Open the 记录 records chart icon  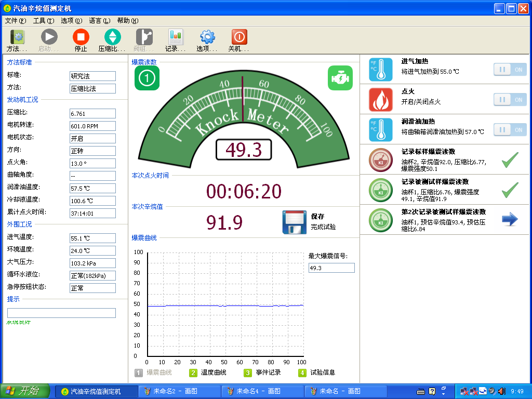(176, 37)
